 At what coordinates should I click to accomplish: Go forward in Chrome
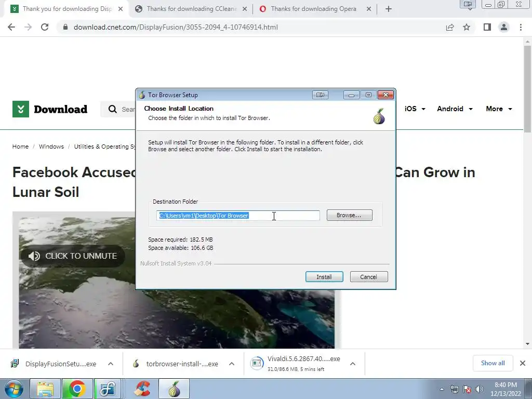tap(28, 27)
